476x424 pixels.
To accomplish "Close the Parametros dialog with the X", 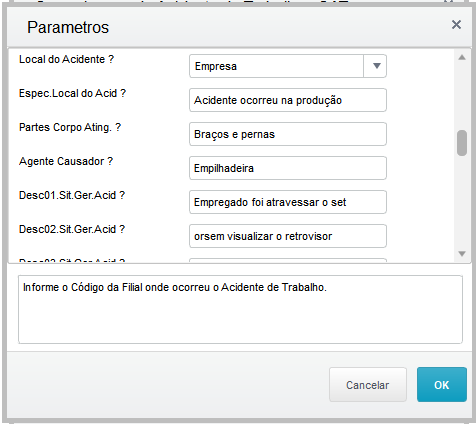I will tap(456, 25).
